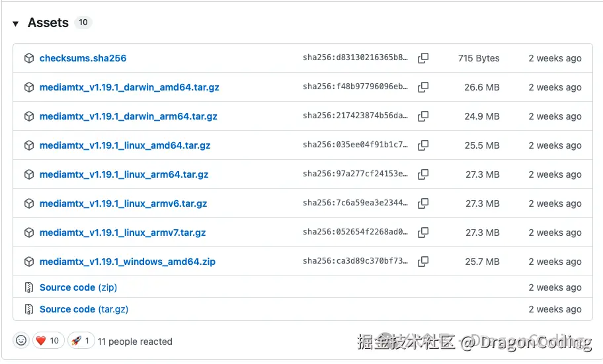Select the sha256:7c6a59ea3e2344… hash text

click(x=355, y=203)
